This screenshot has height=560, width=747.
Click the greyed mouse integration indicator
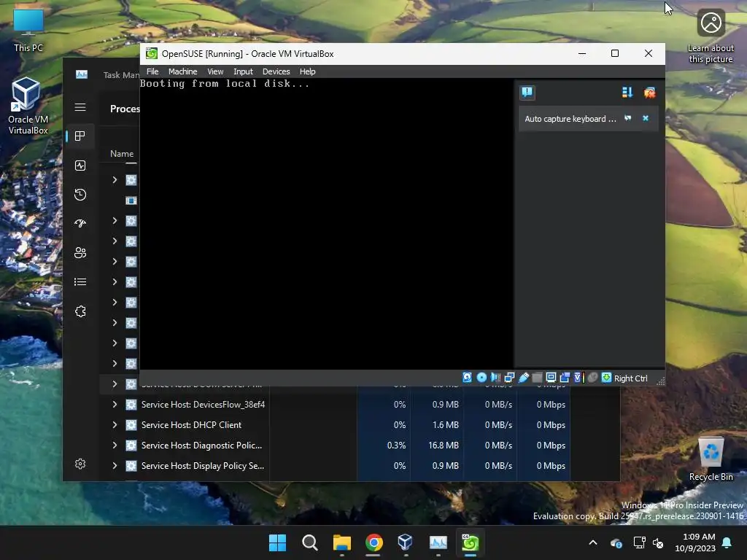tap(592, 378)
